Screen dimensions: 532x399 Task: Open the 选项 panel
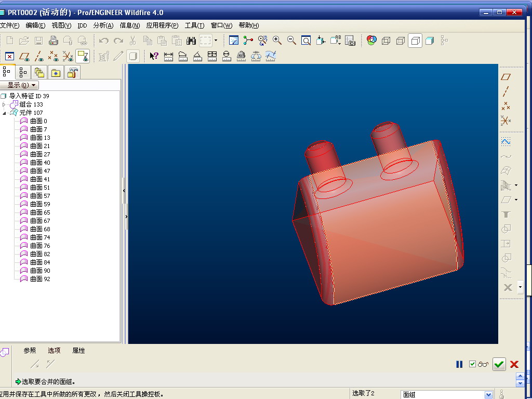tap(54, 351)
